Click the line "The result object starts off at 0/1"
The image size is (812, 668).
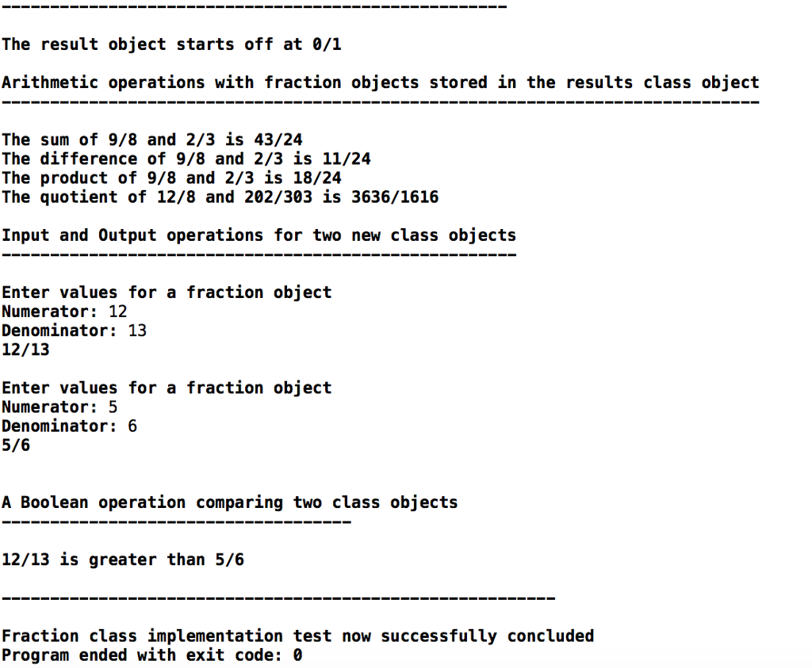171,44
